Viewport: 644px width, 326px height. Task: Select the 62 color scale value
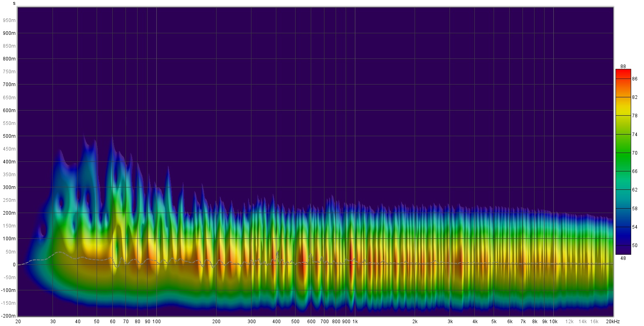point(635,190)
